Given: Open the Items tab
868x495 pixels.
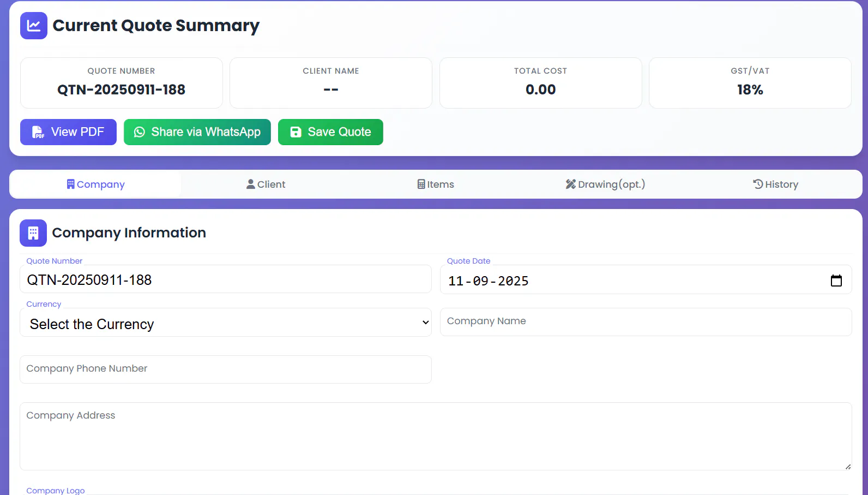Looking at the screenshot, I should 436,184.
